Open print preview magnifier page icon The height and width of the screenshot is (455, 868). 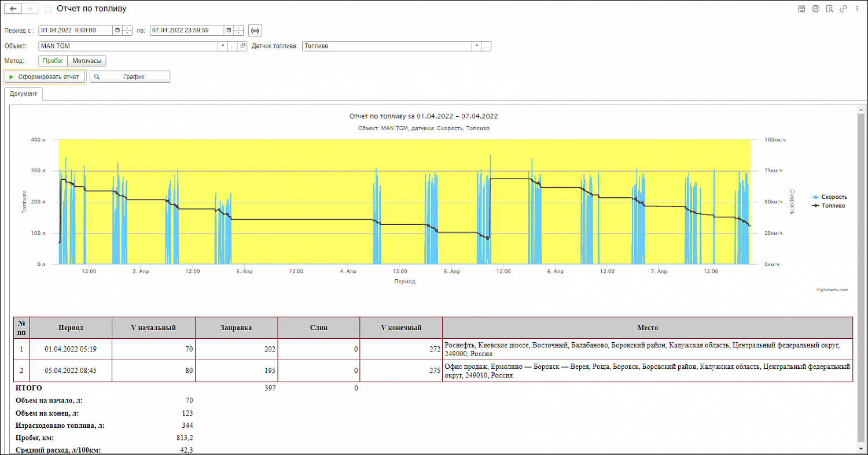point(829,9)
